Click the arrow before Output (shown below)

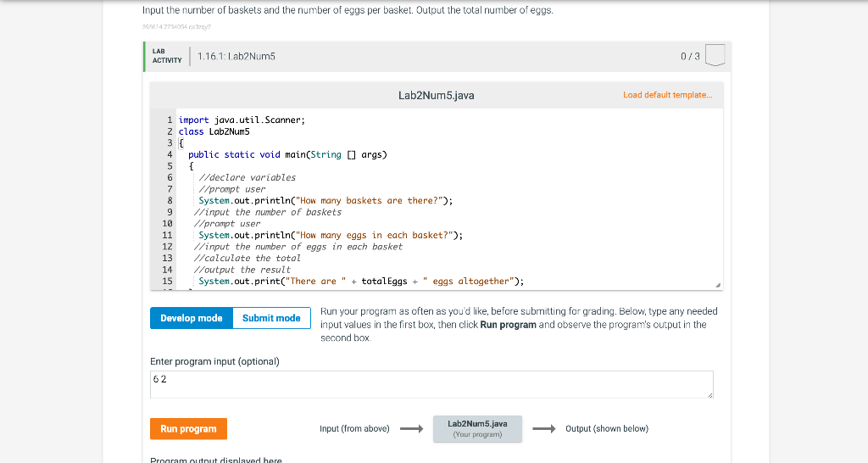543,429
